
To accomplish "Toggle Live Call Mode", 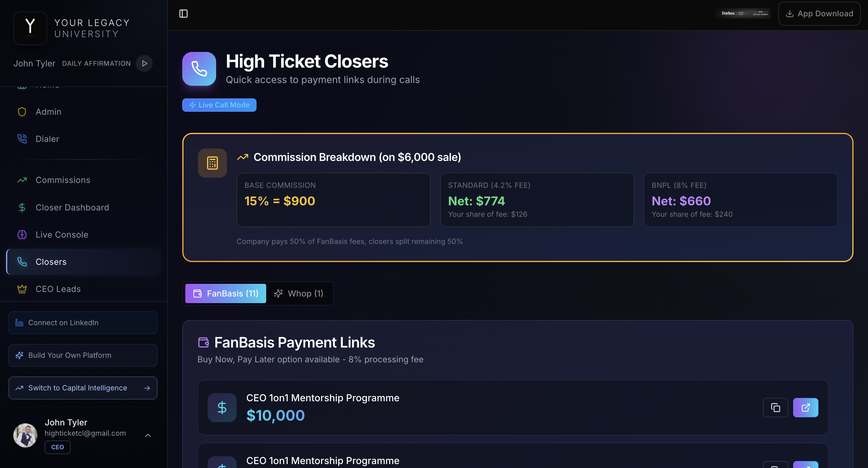I will pyautogui.click(x=219, y=105).
